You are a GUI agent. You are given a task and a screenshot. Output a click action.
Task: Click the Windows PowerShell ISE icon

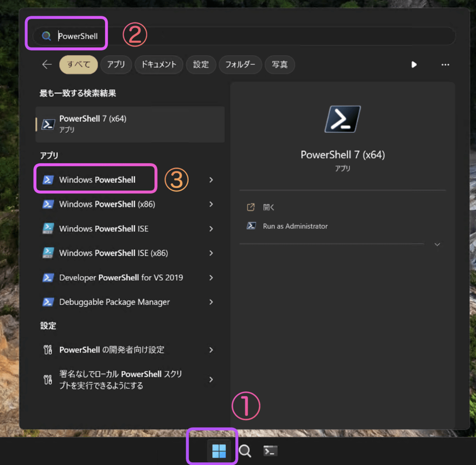(48, 229)
